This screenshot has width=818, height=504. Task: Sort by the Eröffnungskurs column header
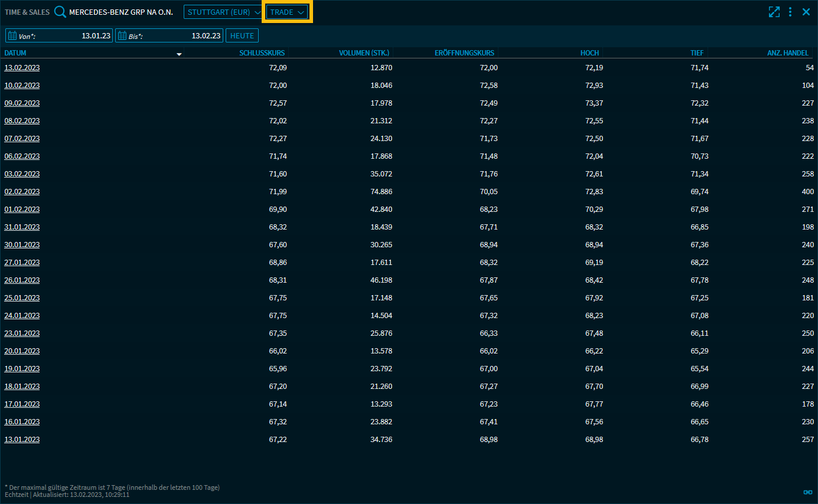pos(464,53)
